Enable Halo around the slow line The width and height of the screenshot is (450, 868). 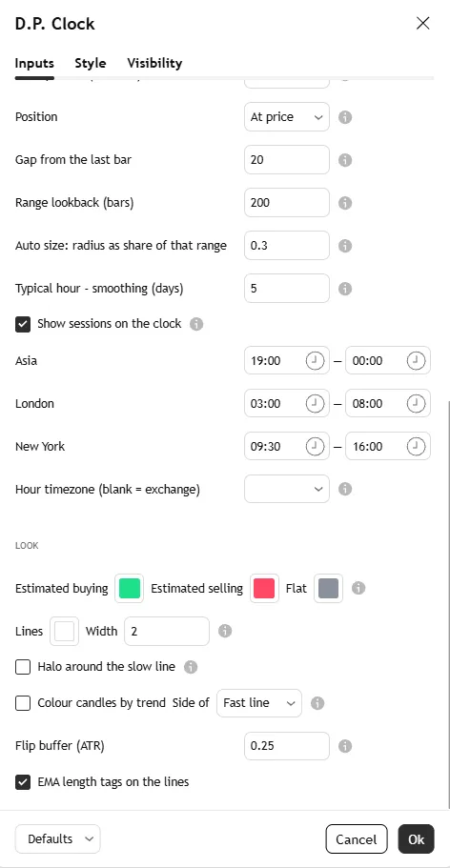click(23, 667)
